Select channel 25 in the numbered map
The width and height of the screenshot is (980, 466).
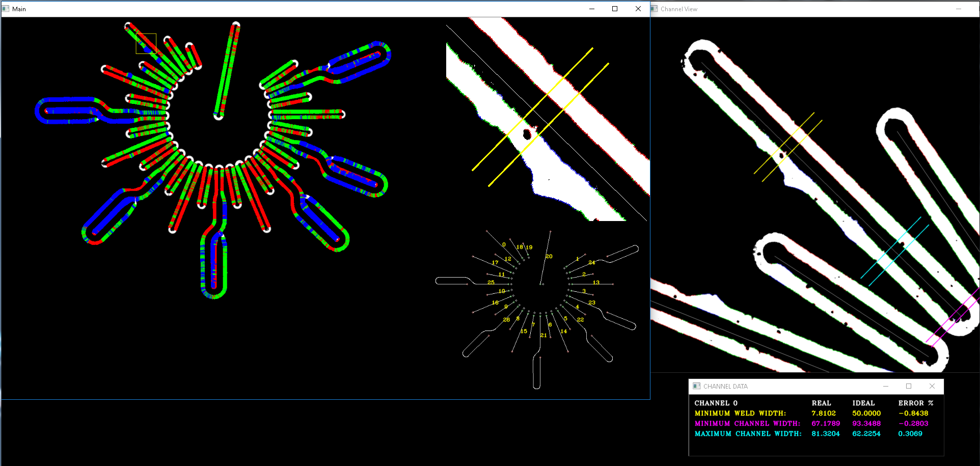point(491,282)
